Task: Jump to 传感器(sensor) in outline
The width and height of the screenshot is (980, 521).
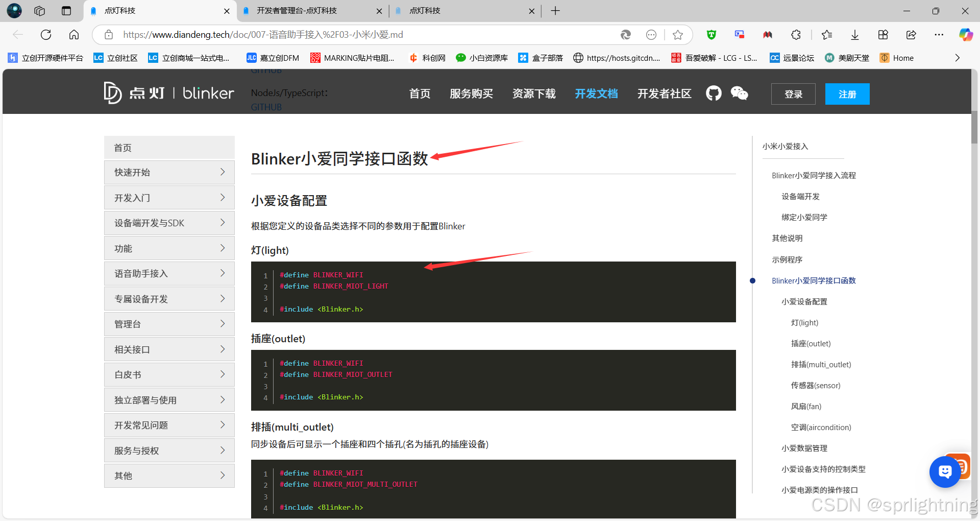Action: pyautogui.click(x=816, y=385)
